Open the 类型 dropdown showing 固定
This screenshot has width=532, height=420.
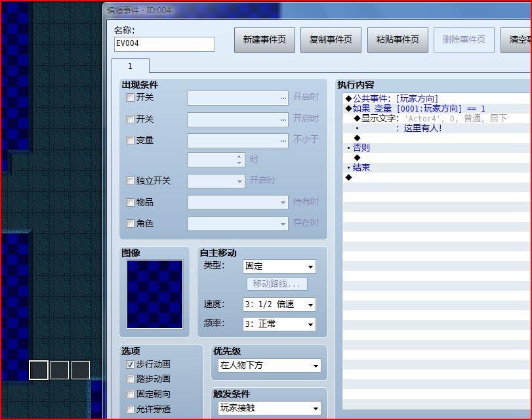(279, 266)
